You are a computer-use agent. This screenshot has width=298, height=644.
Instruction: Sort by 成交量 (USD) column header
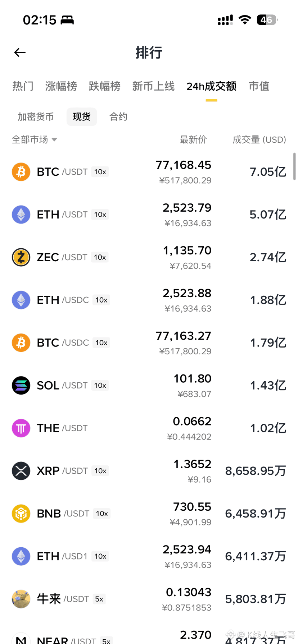(x=259, y=139)
